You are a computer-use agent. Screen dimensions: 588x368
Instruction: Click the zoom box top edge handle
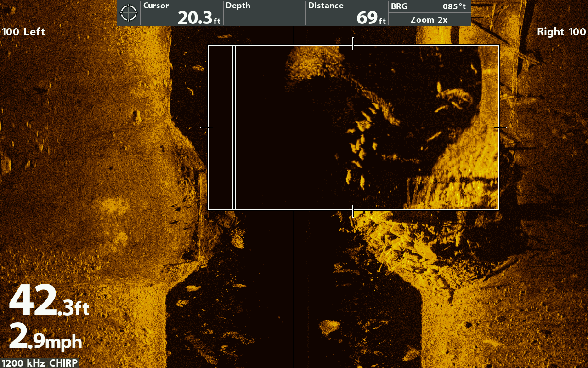353,44
